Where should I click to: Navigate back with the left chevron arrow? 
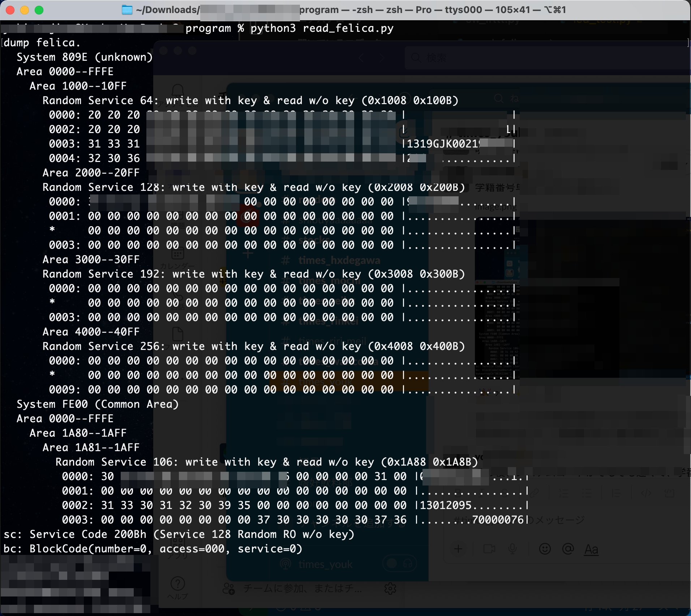[x=361, y=58]
